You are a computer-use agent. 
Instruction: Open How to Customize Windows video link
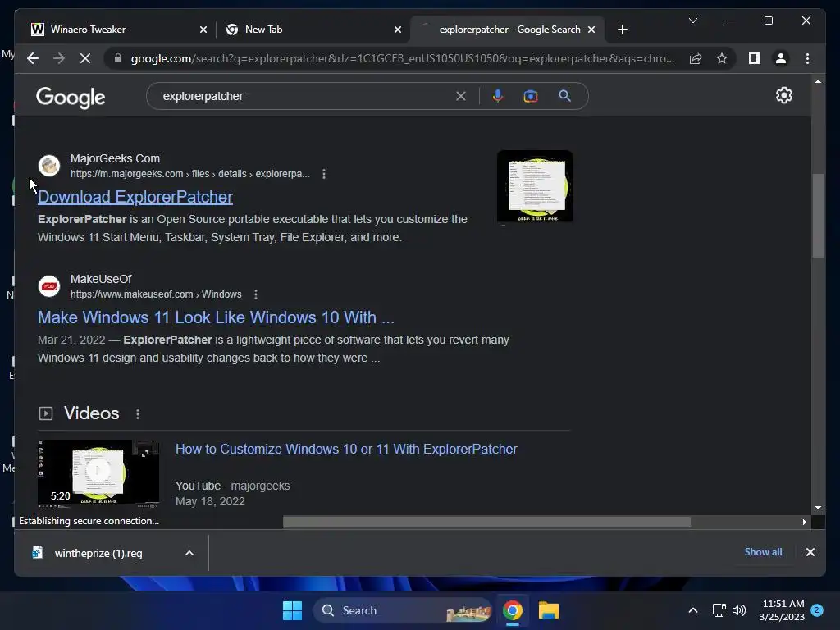pyautogui.click(x=346, y=449)
